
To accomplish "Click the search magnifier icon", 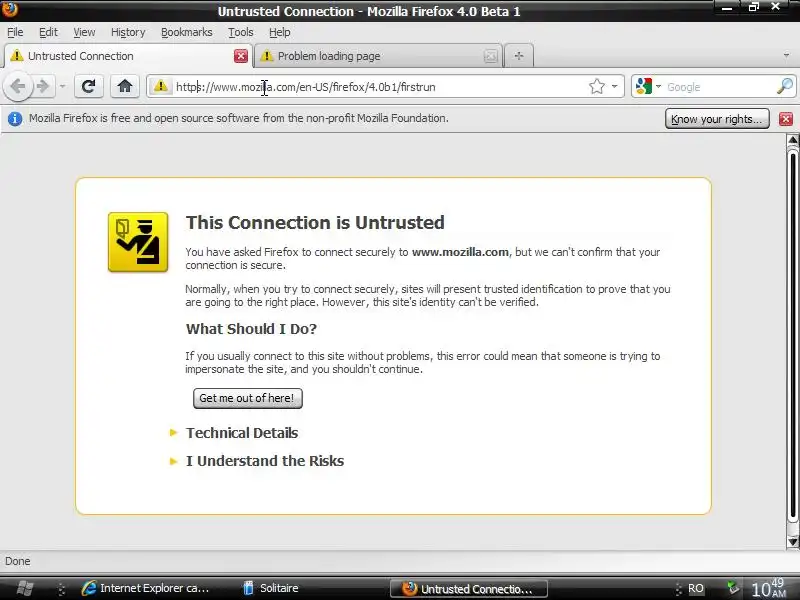I will [x=785, y=86].
